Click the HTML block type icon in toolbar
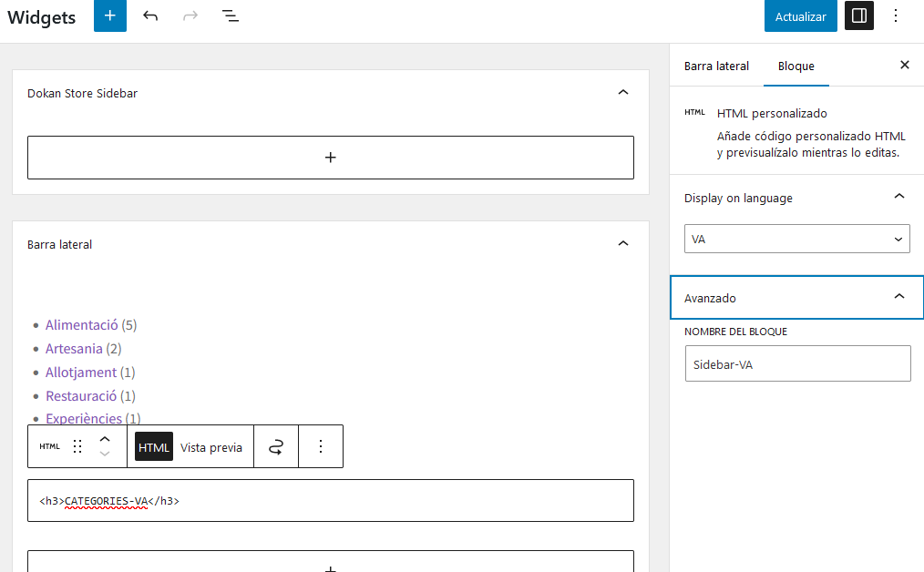Screen dimensions: 924x572 (x=49, y=446)
